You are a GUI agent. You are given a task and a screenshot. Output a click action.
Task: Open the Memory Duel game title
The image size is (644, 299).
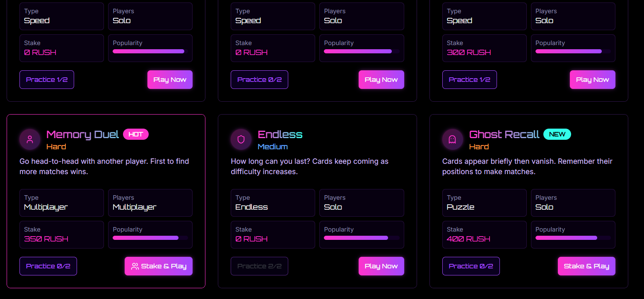82,134
